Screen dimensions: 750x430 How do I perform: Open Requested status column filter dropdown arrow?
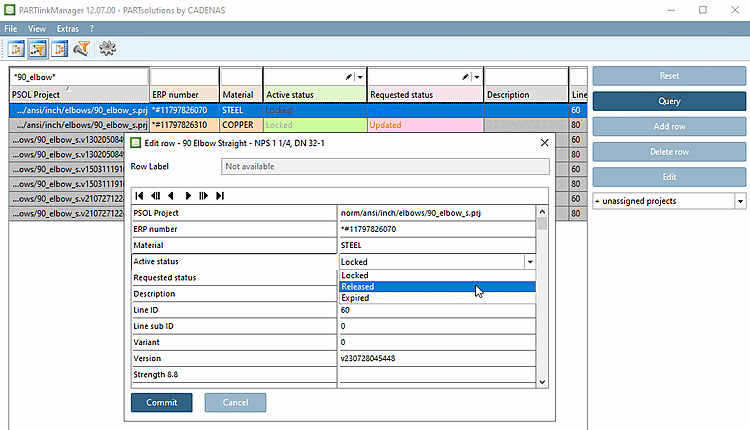point(477,77)
